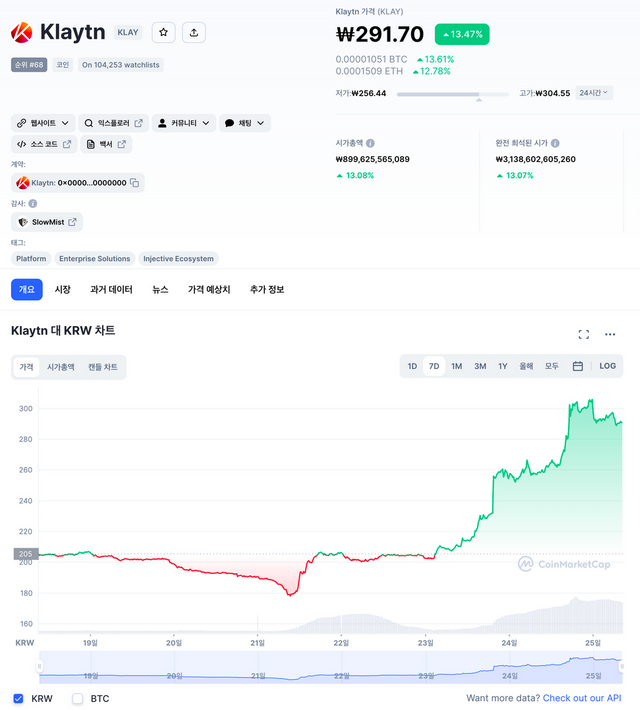Open the 백서 whitepaper link
Screen dimensions: 640x710
coord(106,144)
